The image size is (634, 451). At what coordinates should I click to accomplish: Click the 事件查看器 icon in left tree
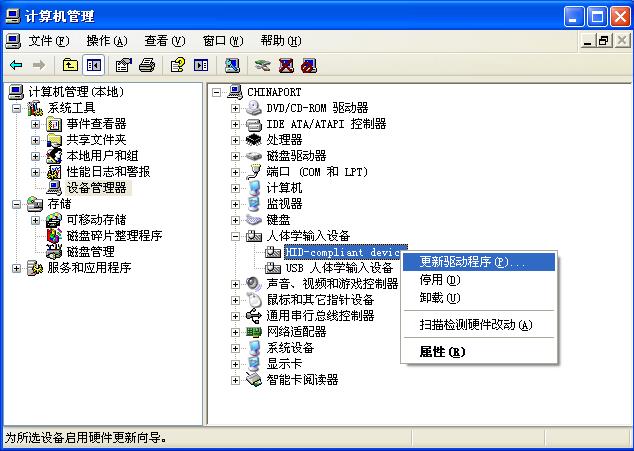coord(54,124)
